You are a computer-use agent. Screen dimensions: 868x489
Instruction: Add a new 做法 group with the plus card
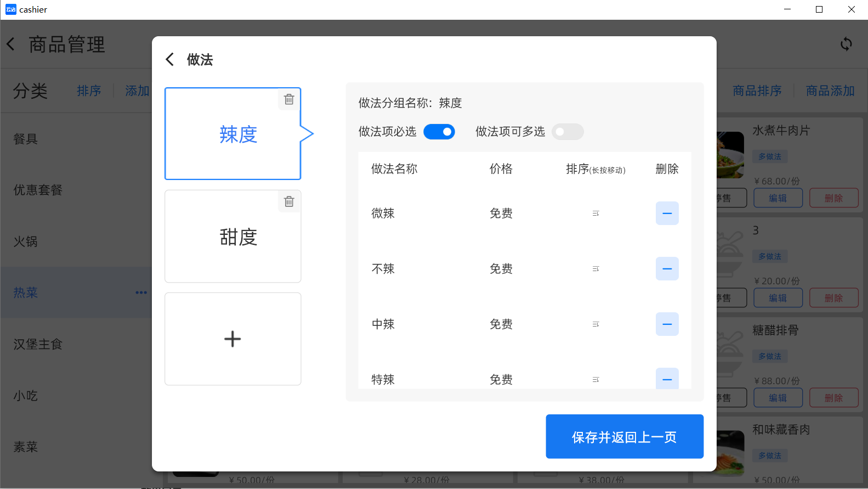click(x=233, y=339)
